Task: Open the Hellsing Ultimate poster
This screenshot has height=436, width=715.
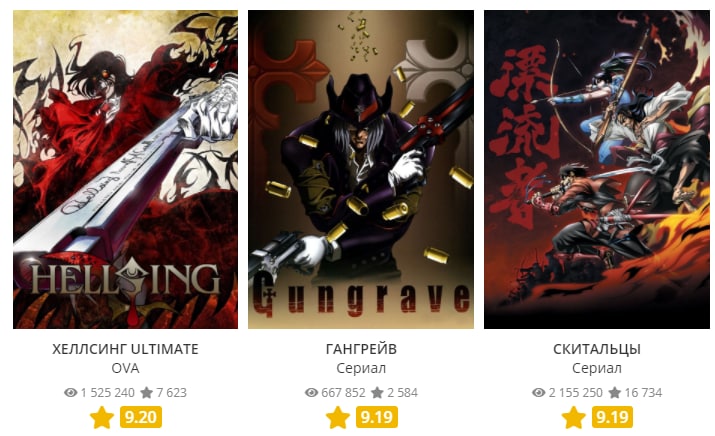Action: pyautogui.click(x=125, y=169)
